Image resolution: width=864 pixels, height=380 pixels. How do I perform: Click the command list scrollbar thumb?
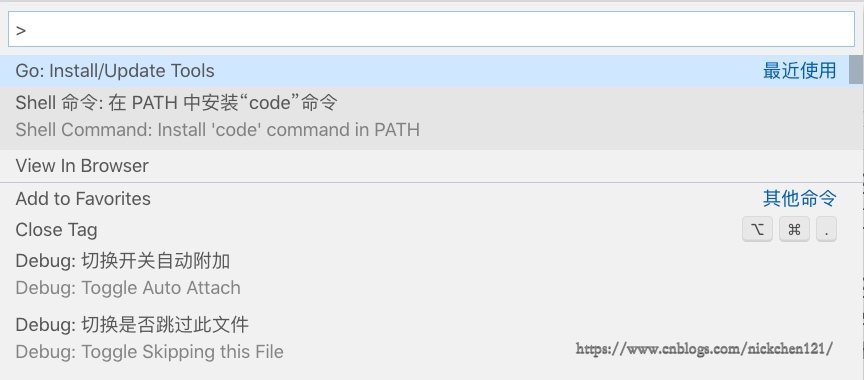(x=856, y=69)
